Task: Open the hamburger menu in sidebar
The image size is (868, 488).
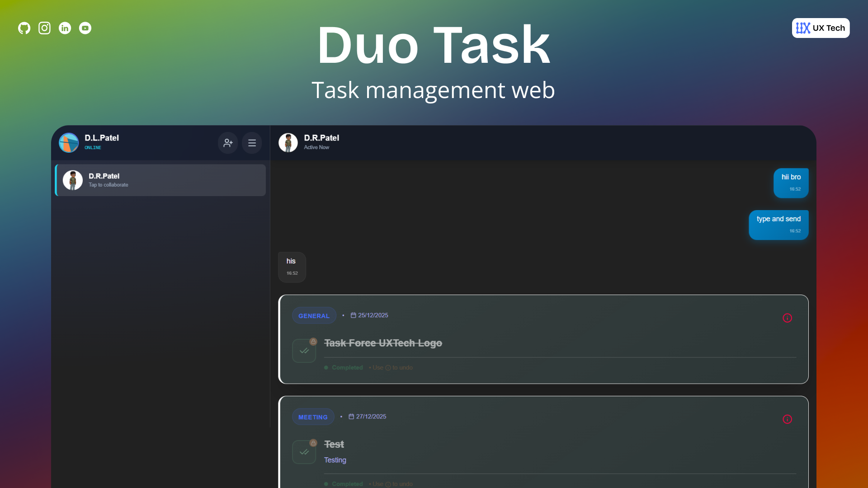Action: coord(252,143)
